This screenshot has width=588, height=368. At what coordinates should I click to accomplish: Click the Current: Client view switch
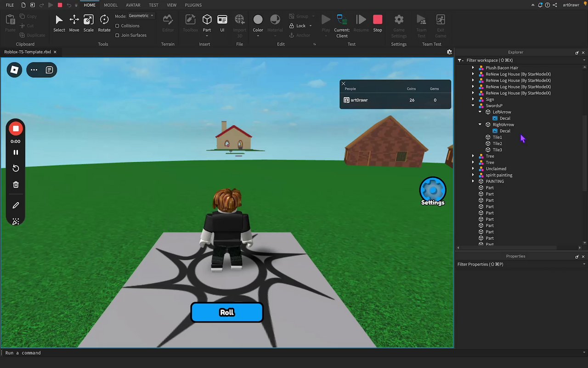[342, 26]
